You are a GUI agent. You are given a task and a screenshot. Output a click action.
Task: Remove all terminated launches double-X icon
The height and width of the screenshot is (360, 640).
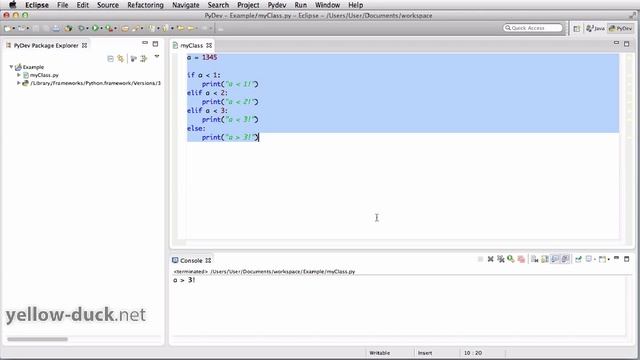[501, 259]
